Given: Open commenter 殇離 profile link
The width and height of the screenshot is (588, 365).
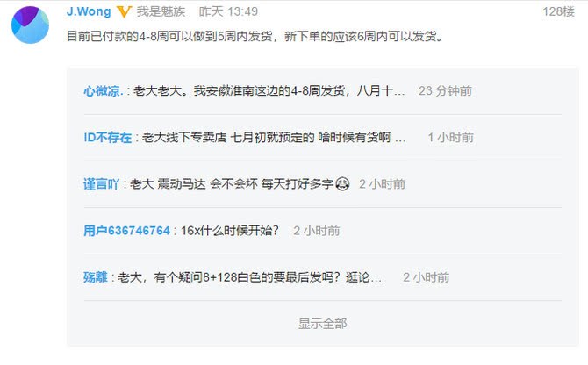Looking at the screenshot, I should pos(96,277).
